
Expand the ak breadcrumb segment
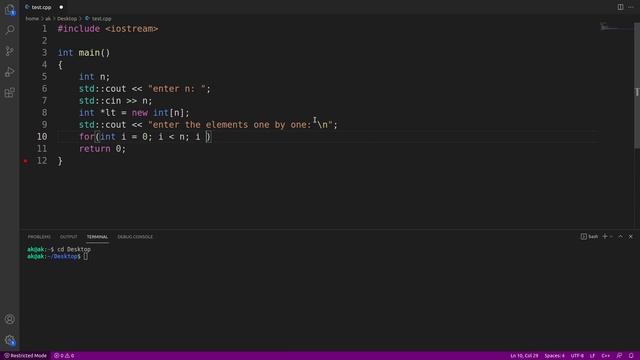click(48, 19)
